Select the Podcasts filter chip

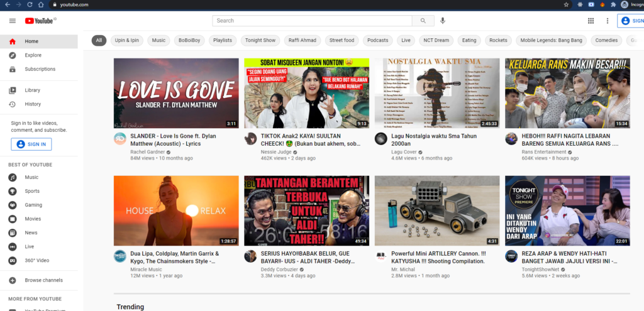coord(378,40)
